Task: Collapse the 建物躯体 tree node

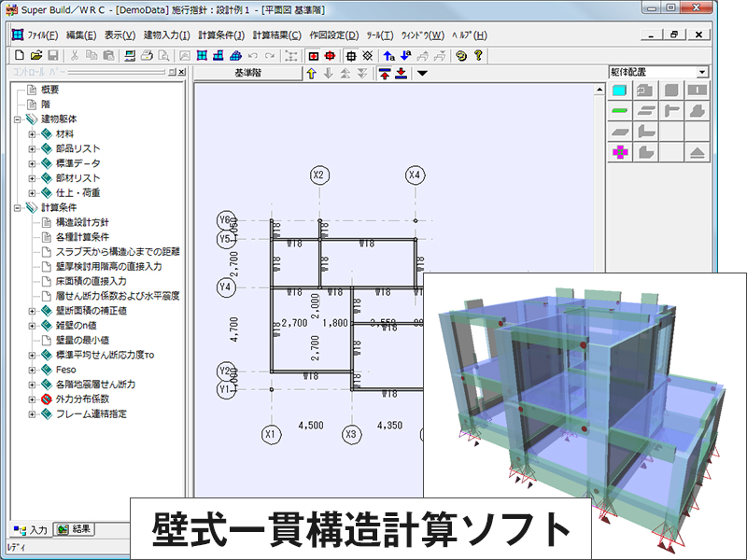Action: tap(18, 119)
